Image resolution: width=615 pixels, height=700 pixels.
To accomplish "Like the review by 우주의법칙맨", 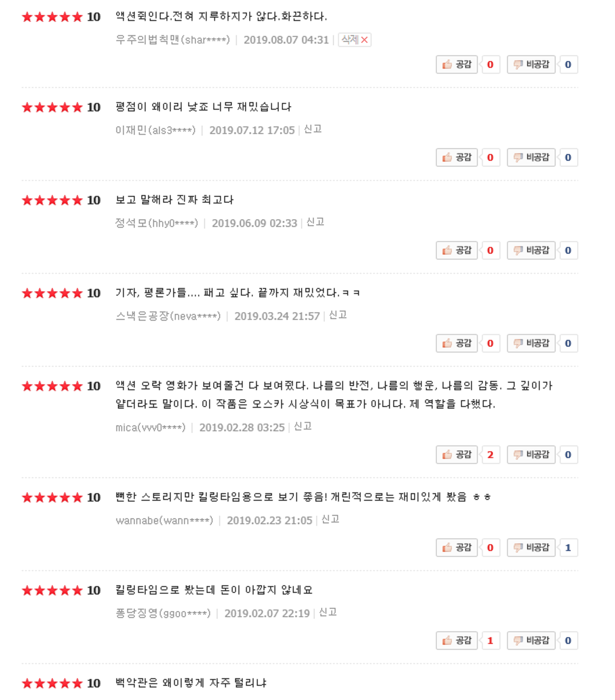I will pos(456,64).
